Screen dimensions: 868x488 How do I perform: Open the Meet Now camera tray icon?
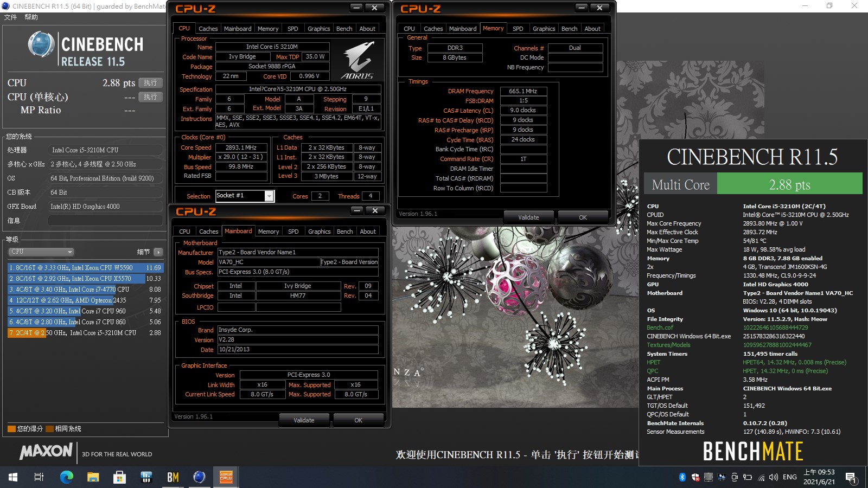tap(735, 477)
